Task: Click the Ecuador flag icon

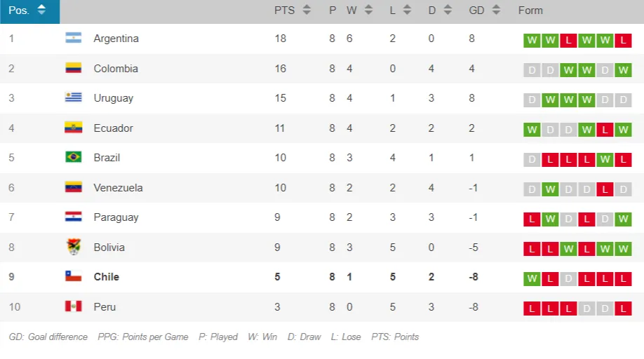Action: click(74, 128)
